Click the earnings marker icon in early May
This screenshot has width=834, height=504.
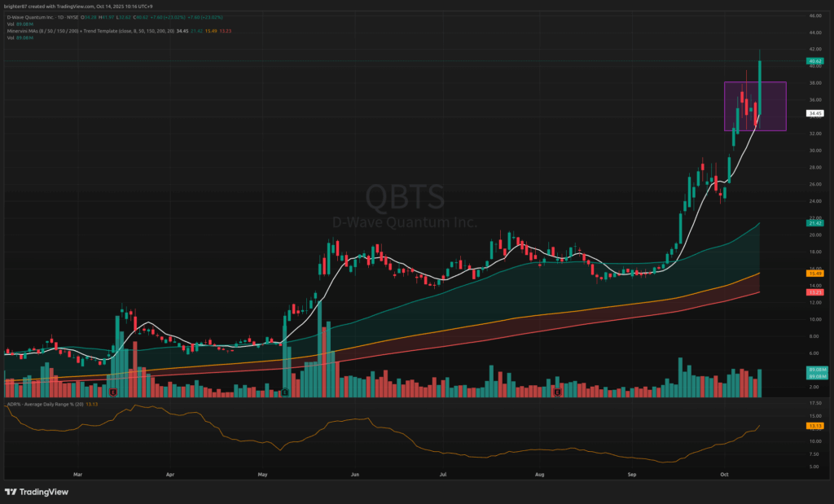click(x=286, y=392)
